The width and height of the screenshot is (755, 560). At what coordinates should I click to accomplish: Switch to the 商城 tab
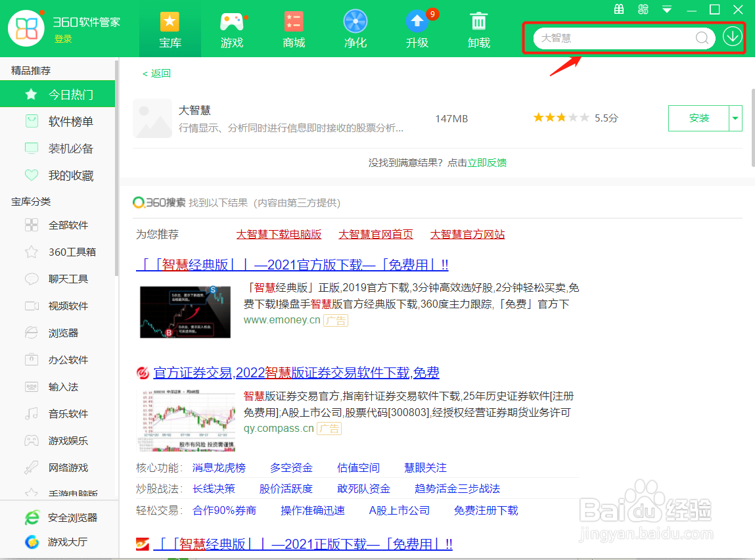(x=294, y=30)
